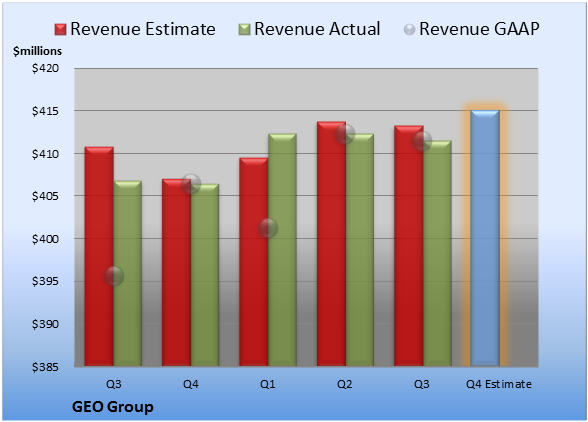Screen dimensions: 588x422
Task: Click the "Q4 Estimate" x-axis label
Action: click(499, 384)
